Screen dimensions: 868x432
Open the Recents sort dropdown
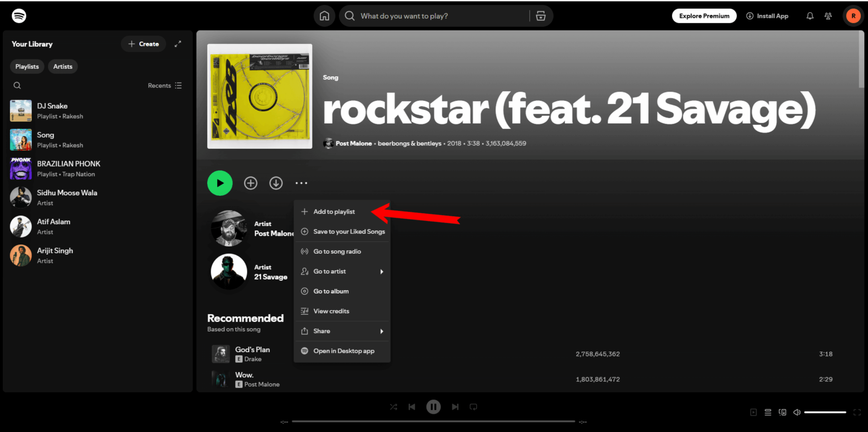click(x=165, y=85)
